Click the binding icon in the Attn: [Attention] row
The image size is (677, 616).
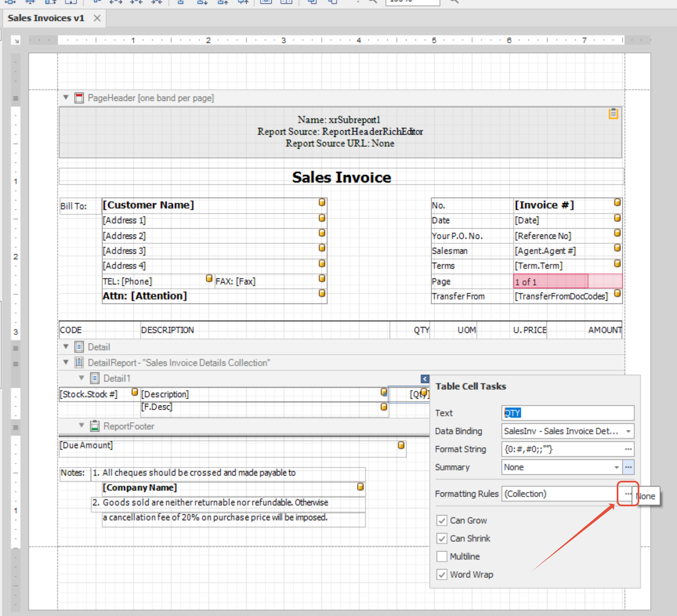[322, 293]
